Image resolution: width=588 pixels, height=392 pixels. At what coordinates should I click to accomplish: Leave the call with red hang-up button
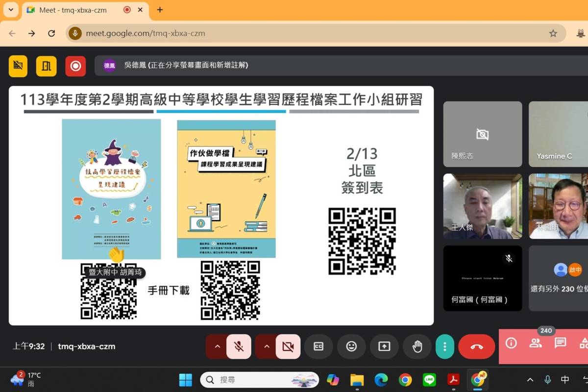pos(477,346)
